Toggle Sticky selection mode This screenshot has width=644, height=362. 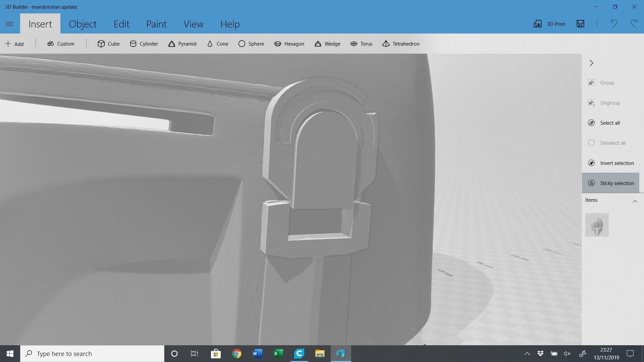pos(610,183)
